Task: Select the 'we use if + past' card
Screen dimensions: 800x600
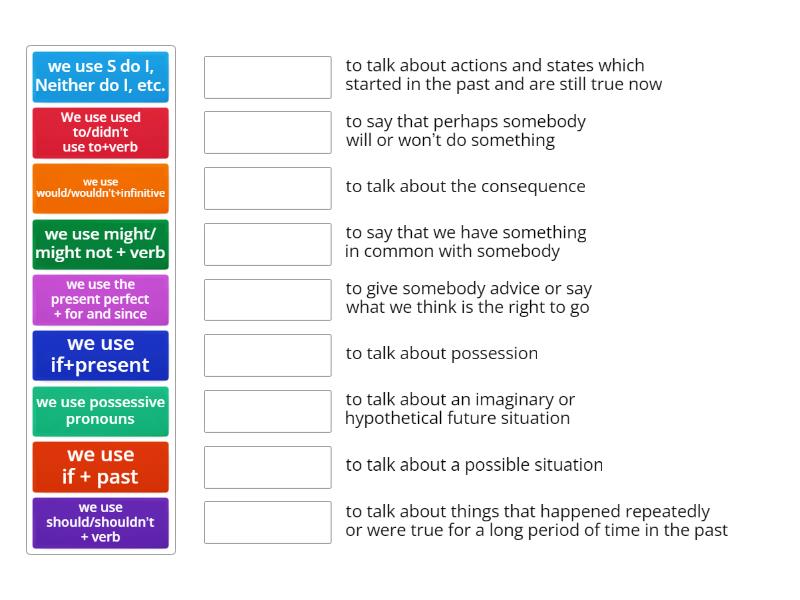Action: tap(99, 466)
